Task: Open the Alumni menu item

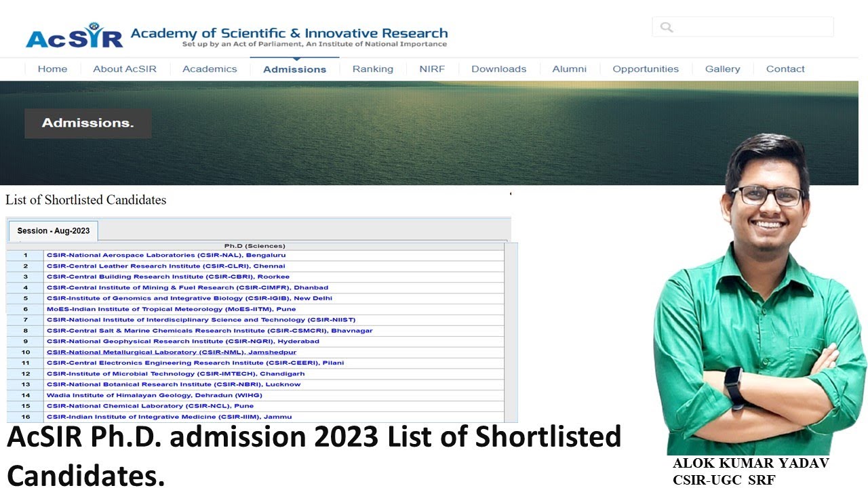Action: 569,69
